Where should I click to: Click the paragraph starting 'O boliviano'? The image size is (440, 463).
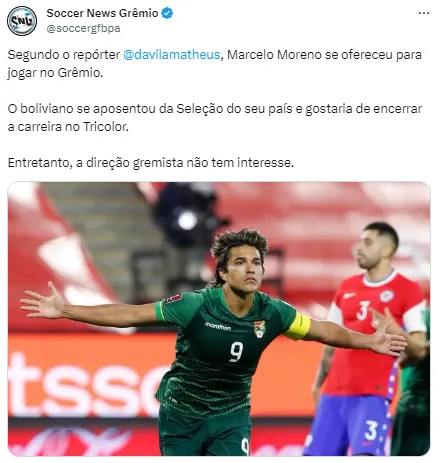point(215,118)
